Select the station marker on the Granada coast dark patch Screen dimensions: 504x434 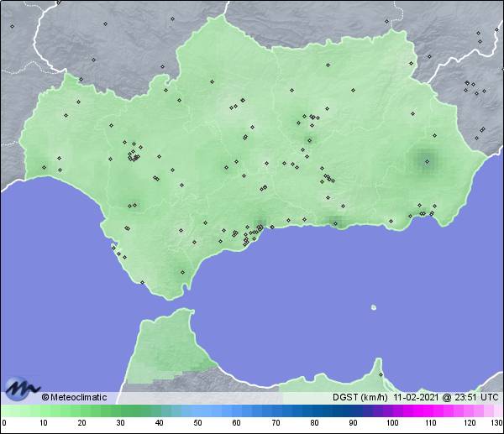[335, 223]
